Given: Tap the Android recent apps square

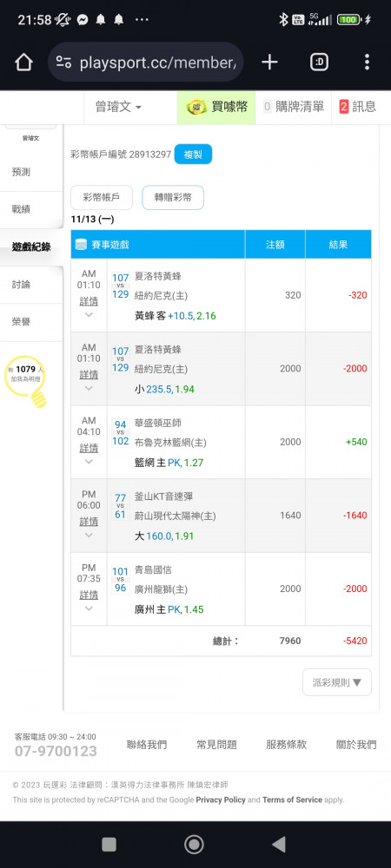Looking at the screenshot, I should tap(109, 845).
